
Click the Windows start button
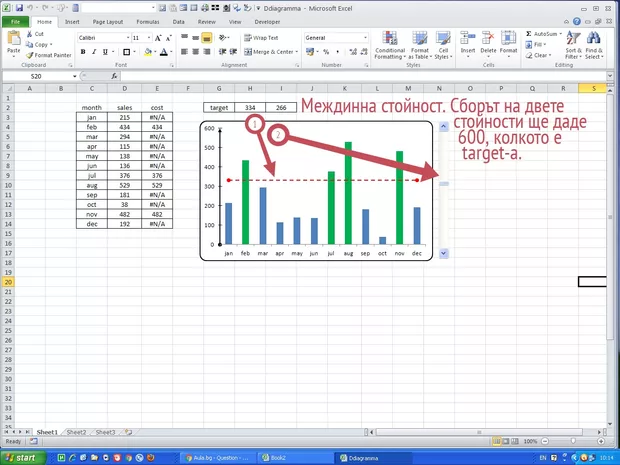(20, 456)
